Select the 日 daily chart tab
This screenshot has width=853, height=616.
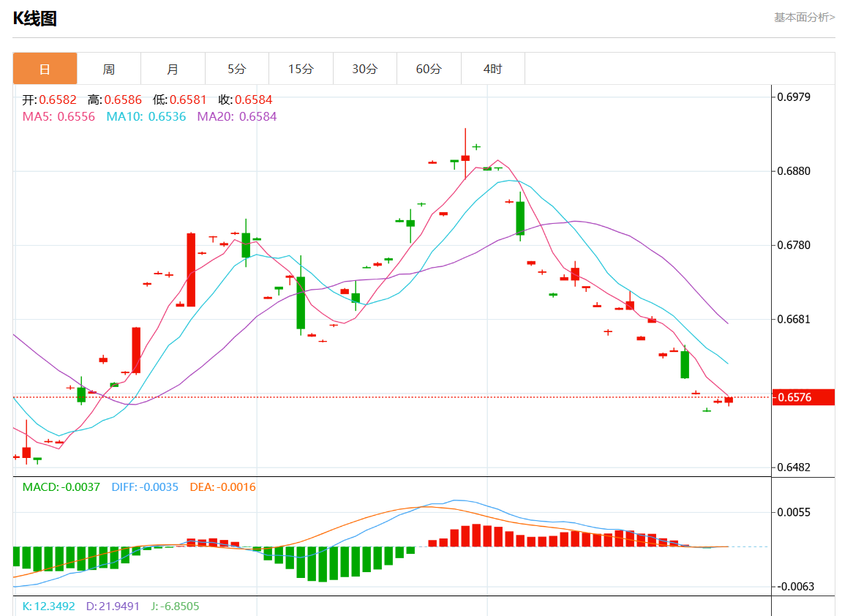tap(45, 69)
